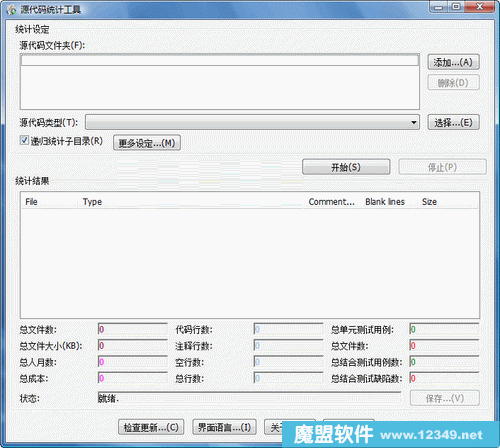Start counting with 开始(S) button
The image size is (500, 448).
(346, 167)
